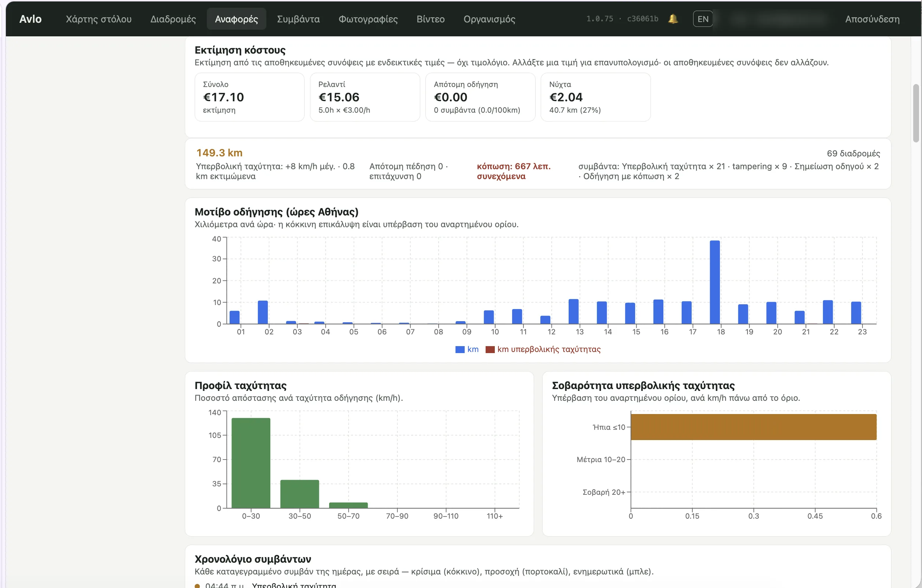The width and height of the screenshot is (922, 588).
Task: Click the Προφίλ ταχύτητας heading
Action: (x=241, y=385)
